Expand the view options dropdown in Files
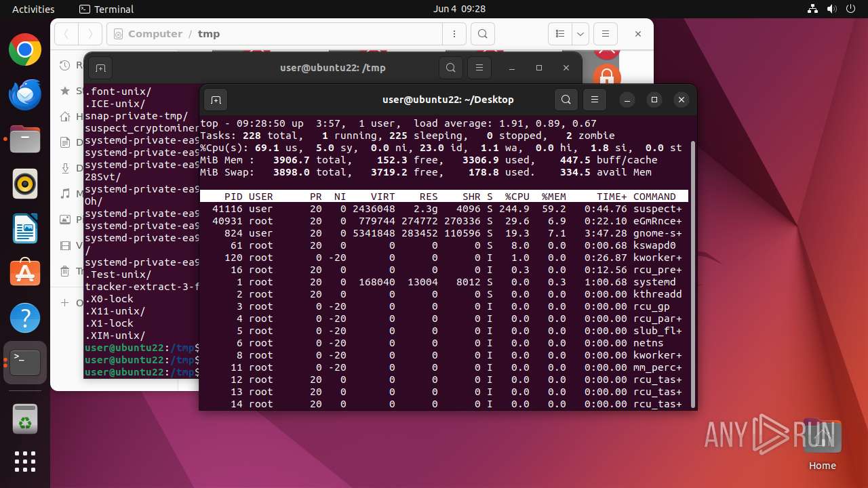This screenshot has width=868, height=488. coord(580,34)
